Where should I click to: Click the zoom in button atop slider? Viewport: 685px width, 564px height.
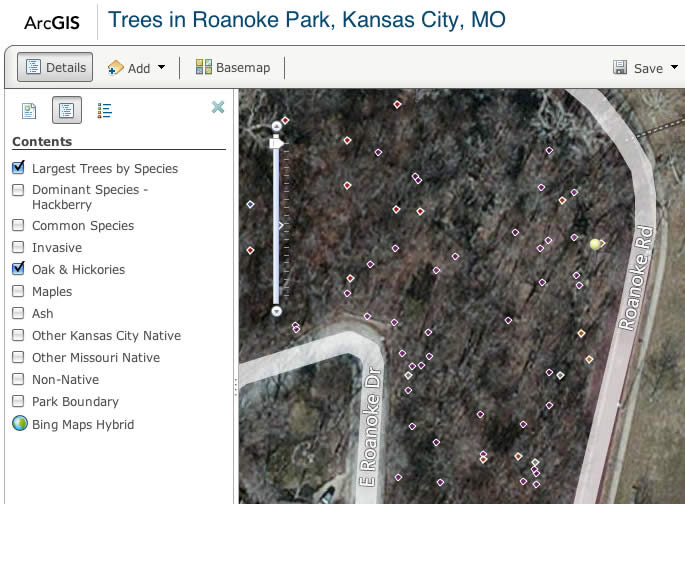pyautogui.click(x=277, y=126)
